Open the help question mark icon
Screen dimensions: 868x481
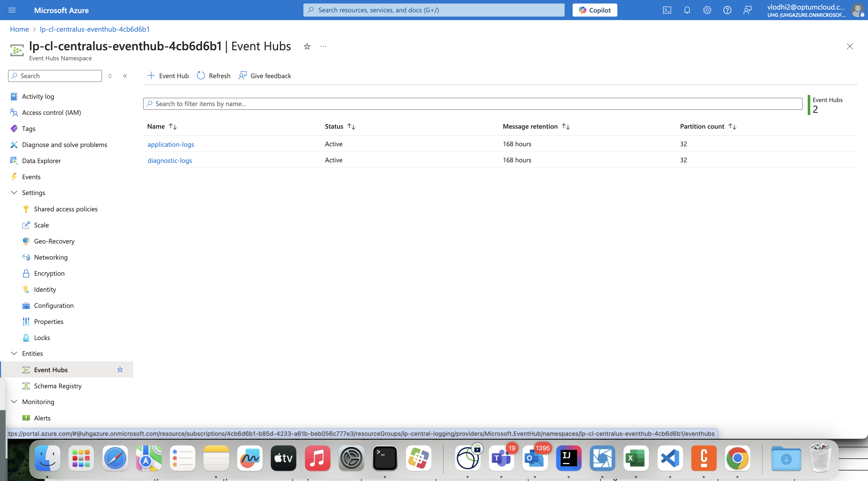coord(727,10)
